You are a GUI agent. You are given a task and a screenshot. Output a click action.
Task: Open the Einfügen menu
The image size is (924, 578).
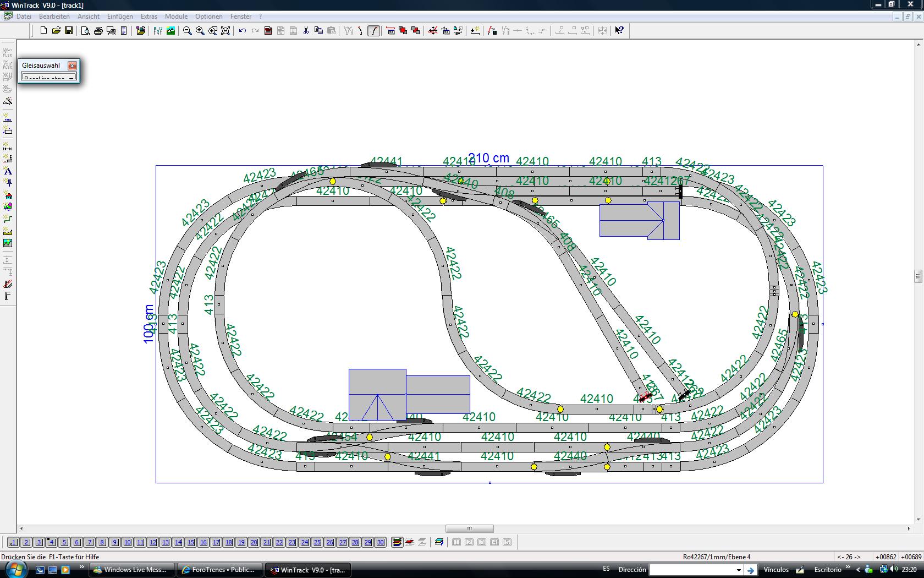coord(120,17)
